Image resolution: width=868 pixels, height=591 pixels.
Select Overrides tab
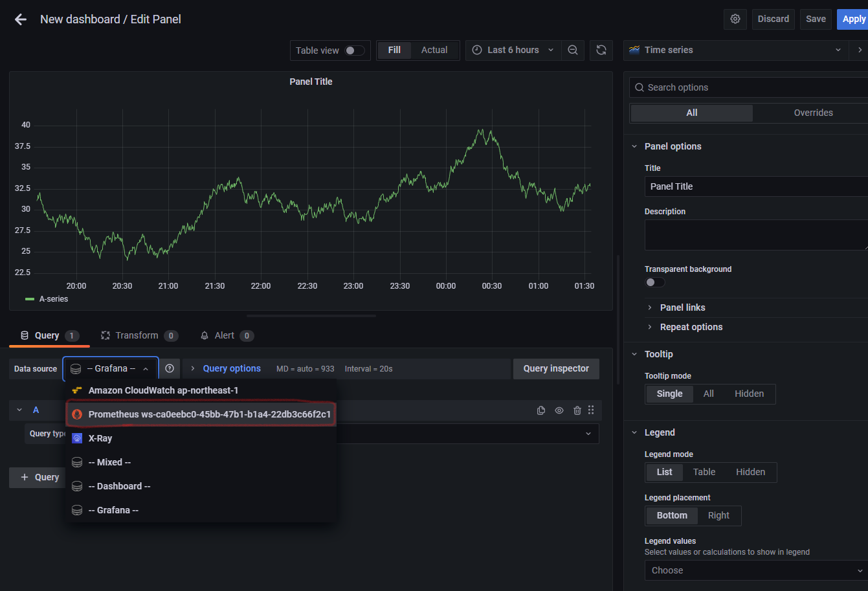click(x=813, y=113)
